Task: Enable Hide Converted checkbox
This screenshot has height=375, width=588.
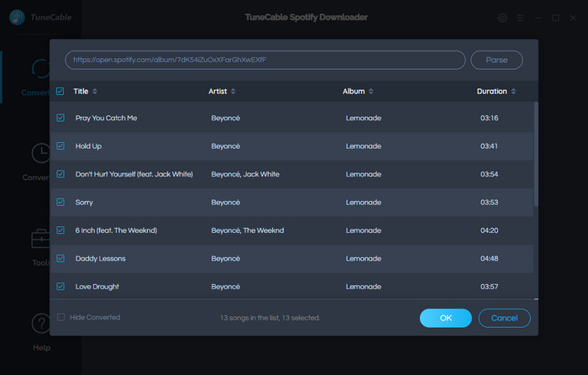Action: point(60,317)
